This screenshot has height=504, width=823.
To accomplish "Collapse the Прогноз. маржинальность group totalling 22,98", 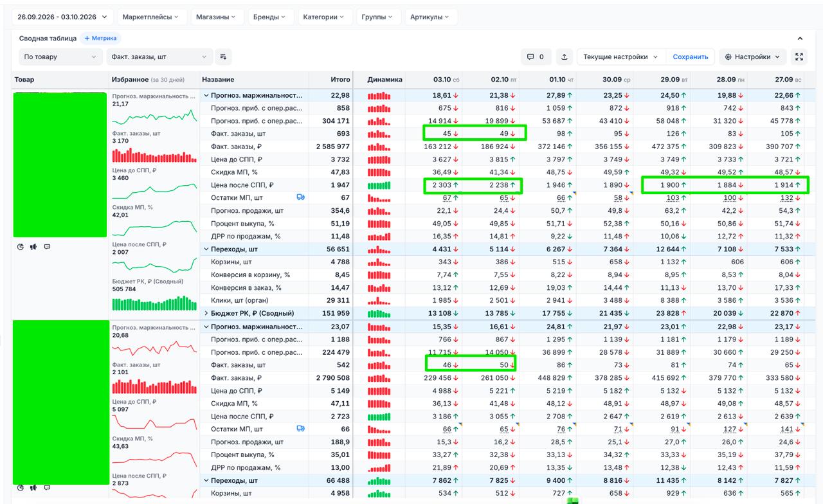I will click(x=206, y=95).
